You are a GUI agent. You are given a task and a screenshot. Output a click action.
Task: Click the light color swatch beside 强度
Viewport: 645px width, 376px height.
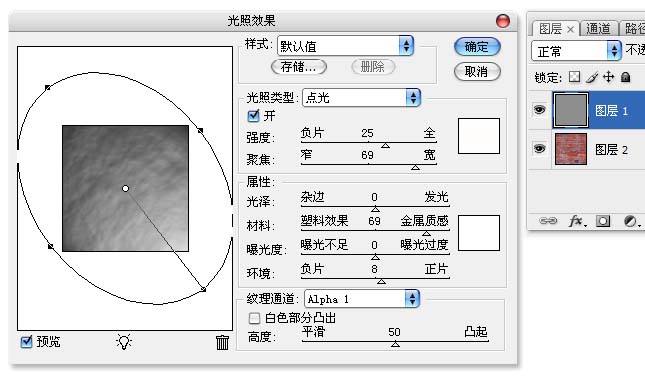click(479, 136)
